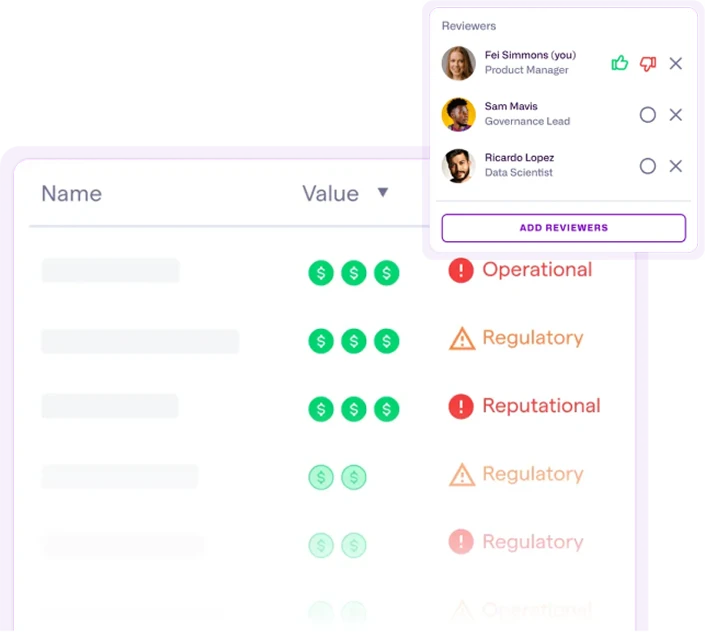705x632 pixels.
Task: Remove reviewer Ricardo Lopez
Action: [x=676, y=166]
